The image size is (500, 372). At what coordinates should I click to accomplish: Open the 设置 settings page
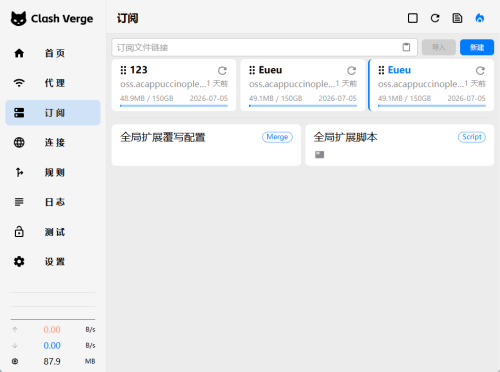tap(53, 262)
